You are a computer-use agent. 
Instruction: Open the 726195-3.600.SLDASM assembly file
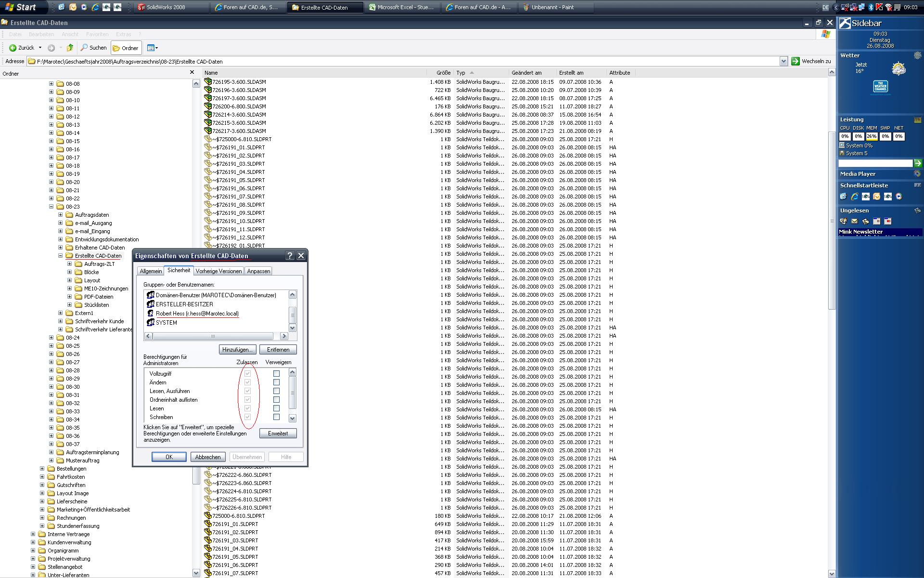pyautogui.click(x=239, y=82)
